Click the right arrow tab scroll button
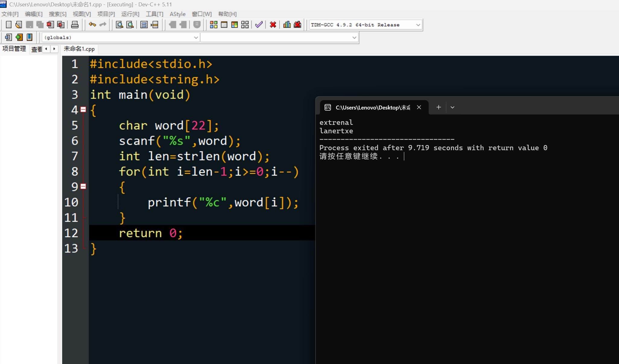This screenshot has height=364, width=619. click(x=54, y=49)
